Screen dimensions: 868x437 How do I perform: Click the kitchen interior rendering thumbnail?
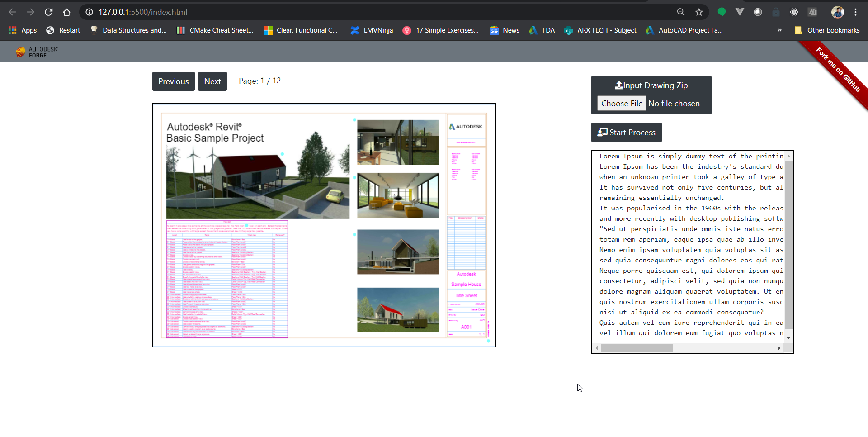tap(398, 142)
